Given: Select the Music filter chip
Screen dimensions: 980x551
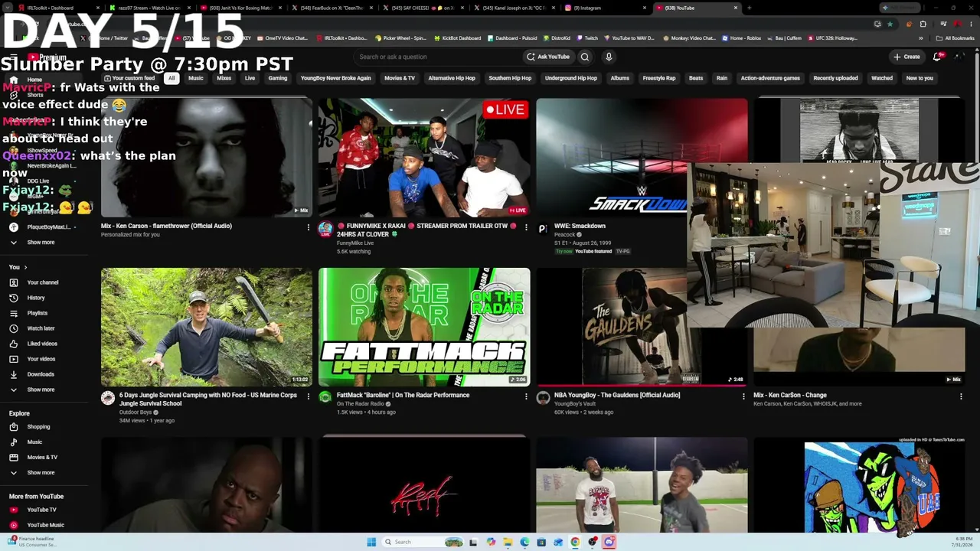Looking at the screenshot, I should coord(196,78).
